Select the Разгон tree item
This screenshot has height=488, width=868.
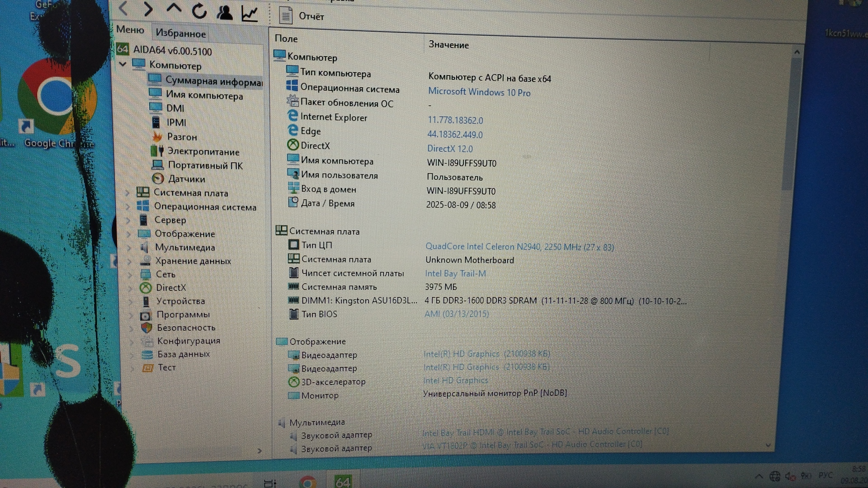tap(182, 137)
